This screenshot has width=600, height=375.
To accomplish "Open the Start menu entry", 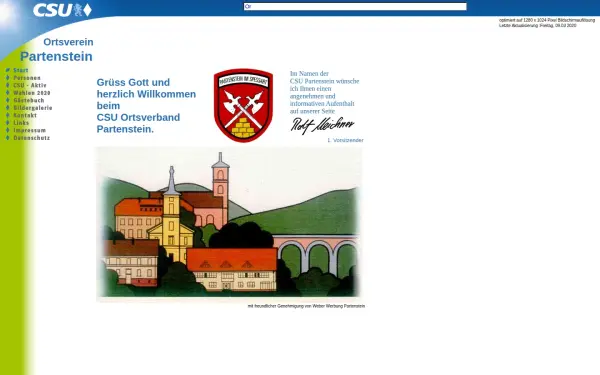I will 21,70.
